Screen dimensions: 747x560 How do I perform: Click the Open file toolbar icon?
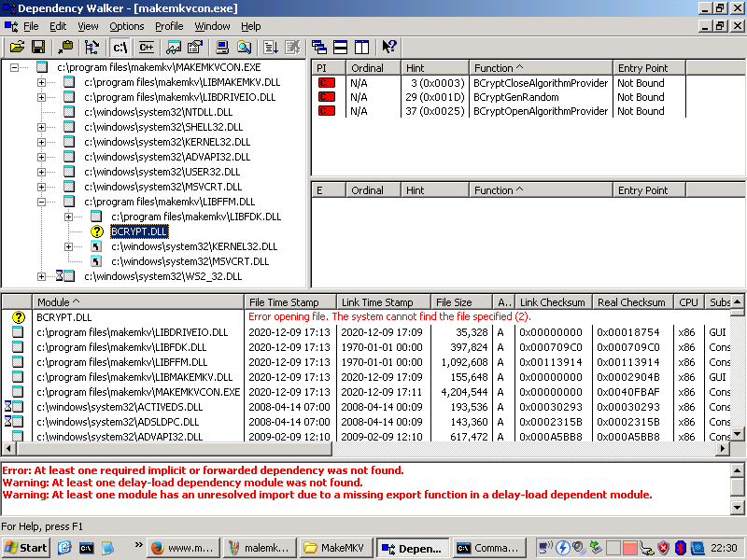click(x=17, y=47)
